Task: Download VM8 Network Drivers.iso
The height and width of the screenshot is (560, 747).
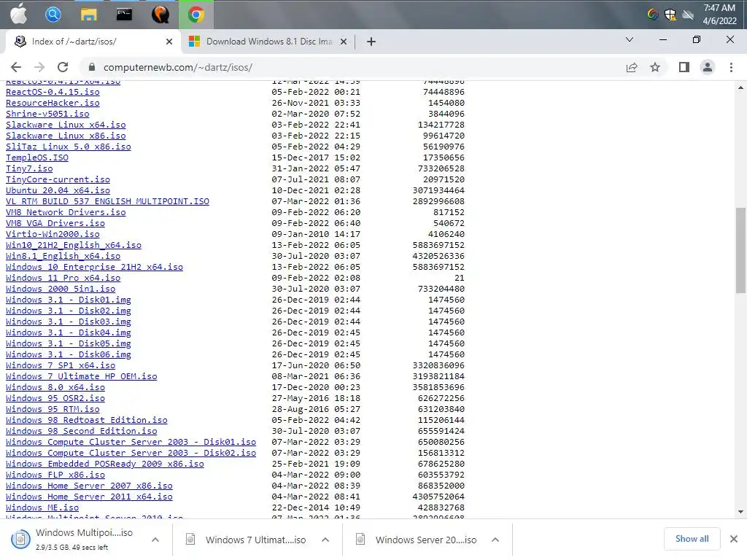Action: pos(66,212)
